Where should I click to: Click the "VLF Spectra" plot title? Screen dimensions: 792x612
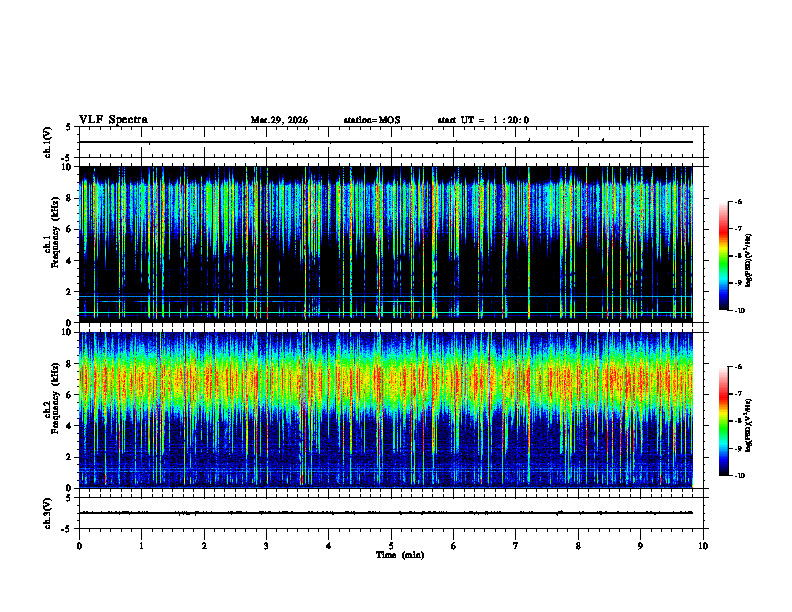(113, 120)
